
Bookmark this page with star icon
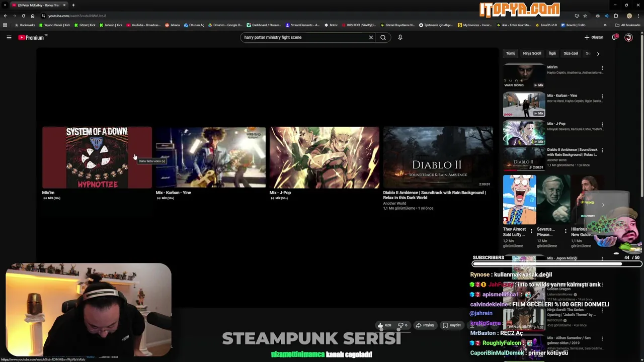coord(585,16)
